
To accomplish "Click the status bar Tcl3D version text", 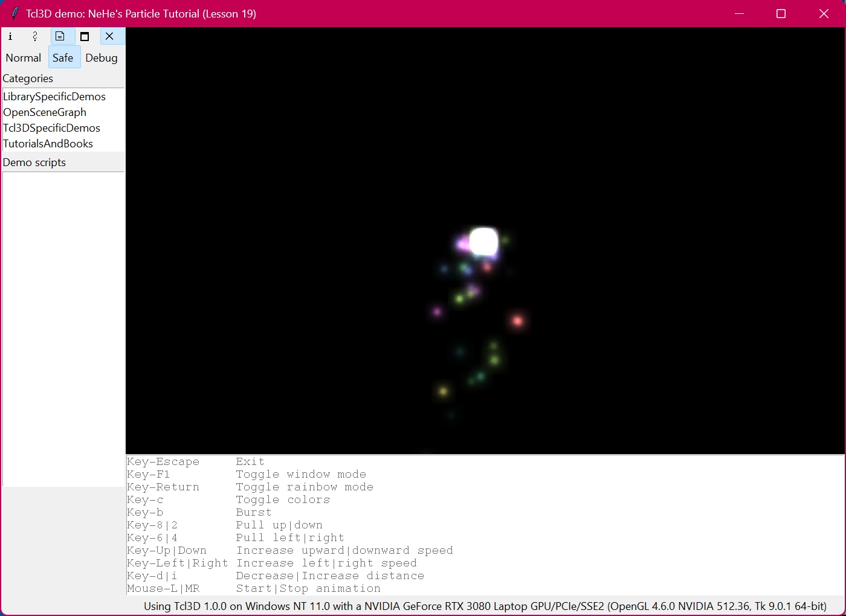I will tap(485, 606).
